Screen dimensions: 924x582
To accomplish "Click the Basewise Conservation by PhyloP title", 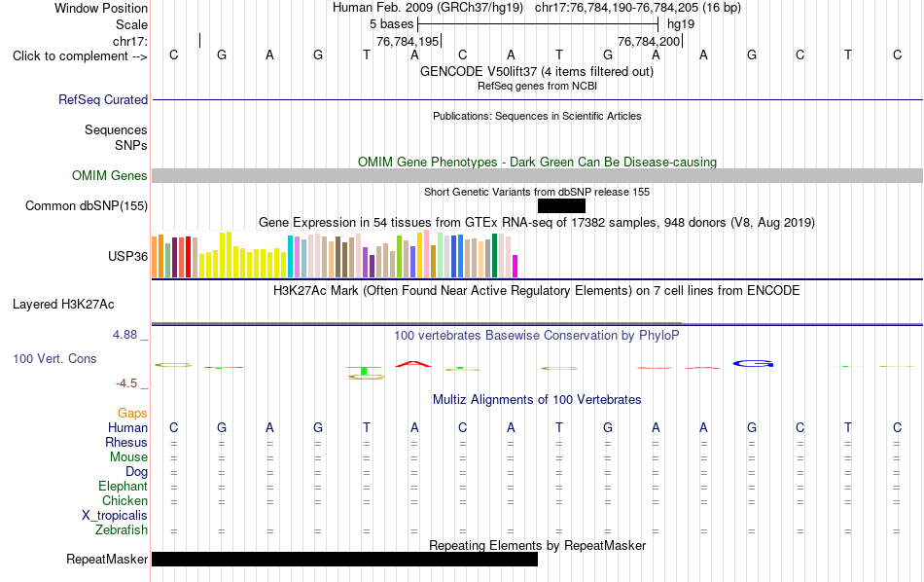I will [x=537, y=336].
